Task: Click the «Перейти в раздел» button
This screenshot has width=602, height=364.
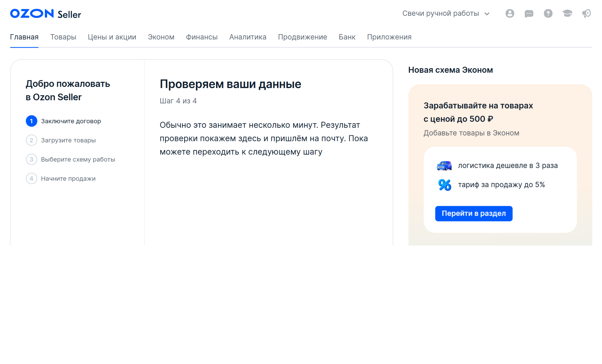Action: pos(474,213)
